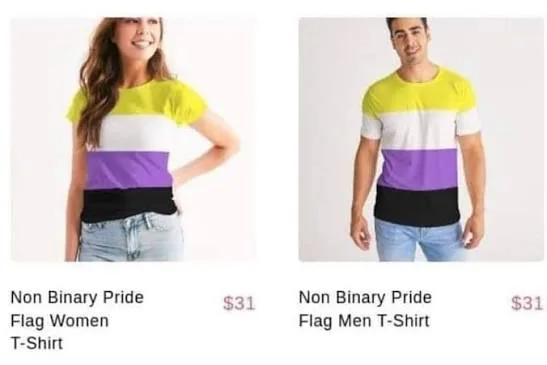This screenshot has height=365, width=547.
Task: Click the black stripe on the women's shirt
Action: (128, 204)
